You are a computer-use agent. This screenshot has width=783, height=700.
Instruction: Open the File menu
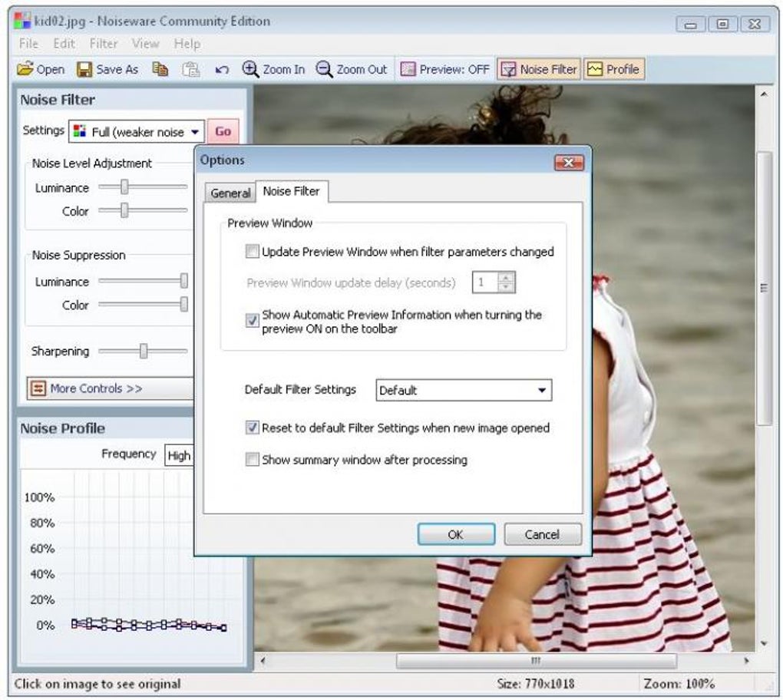coord(28,44)
